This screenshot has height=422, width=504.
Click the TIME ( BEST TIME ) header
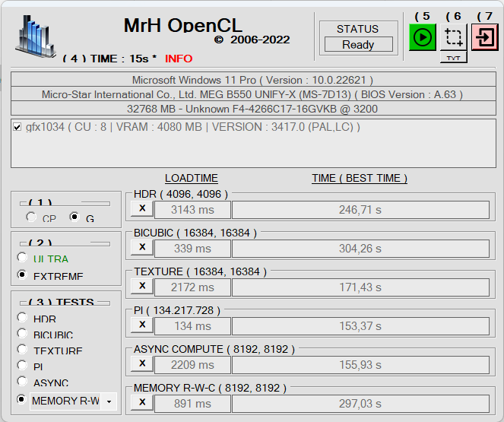[x=360, y=178]
